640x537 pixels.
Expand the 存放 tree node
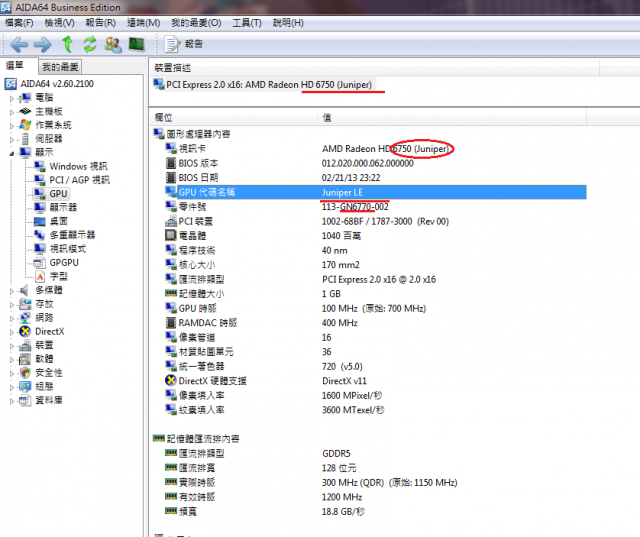click(12, 305)
